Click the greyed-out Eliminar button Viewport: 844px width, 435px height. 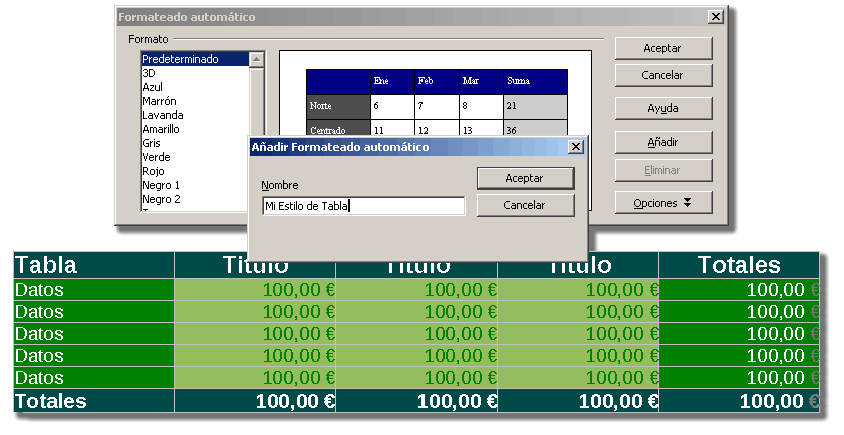click(x=663, y=170)
